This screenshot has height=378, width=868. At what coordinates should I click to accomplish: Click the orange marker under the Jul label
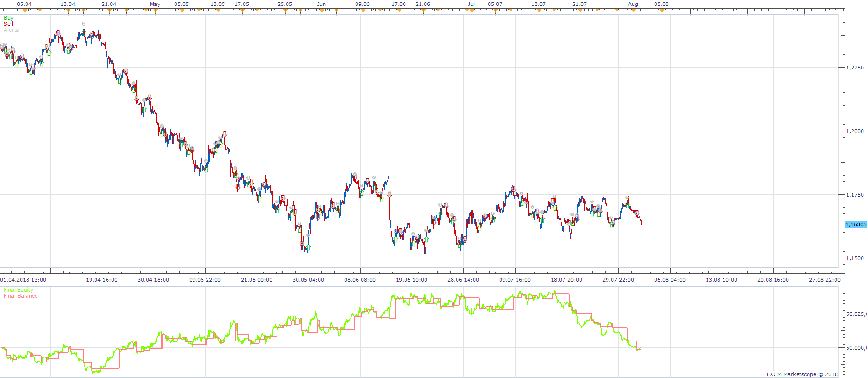472,11
